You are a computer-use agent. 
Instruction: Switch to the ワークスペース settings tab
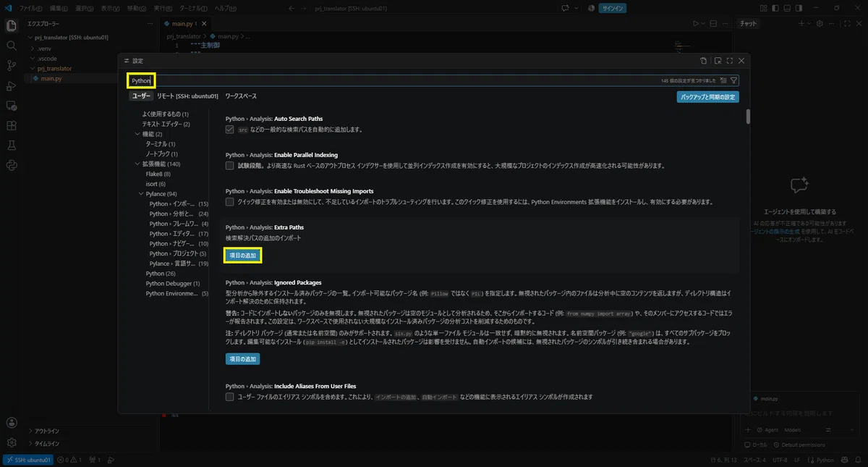[241, 96]
